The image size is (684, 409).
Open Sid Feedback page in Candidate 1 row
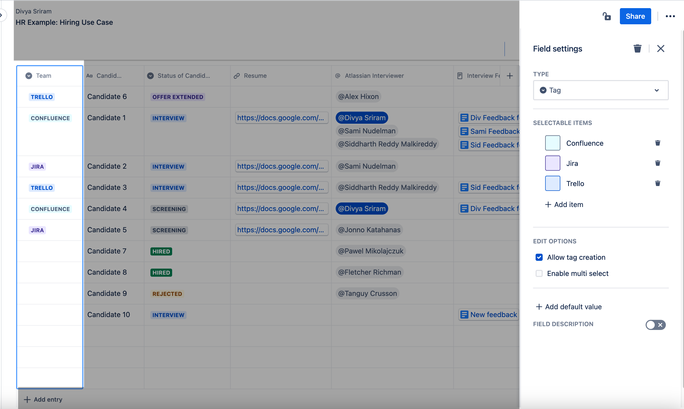click(x=489, y=145)
